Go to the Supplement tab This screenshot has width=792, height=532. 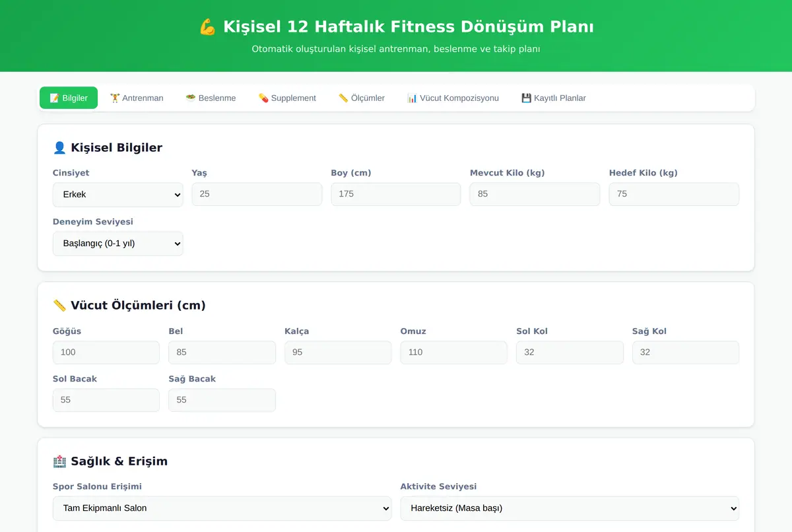287,98
